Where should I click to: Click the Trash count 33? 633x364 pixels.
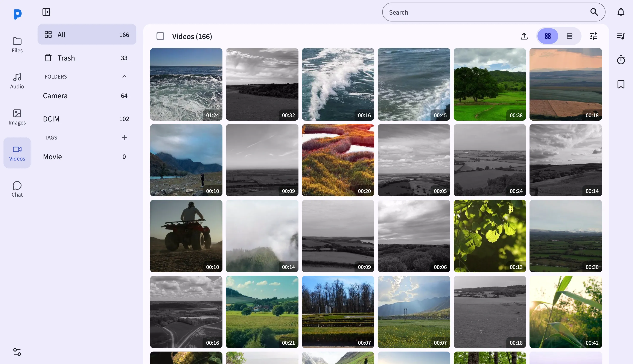click(124, 58)
